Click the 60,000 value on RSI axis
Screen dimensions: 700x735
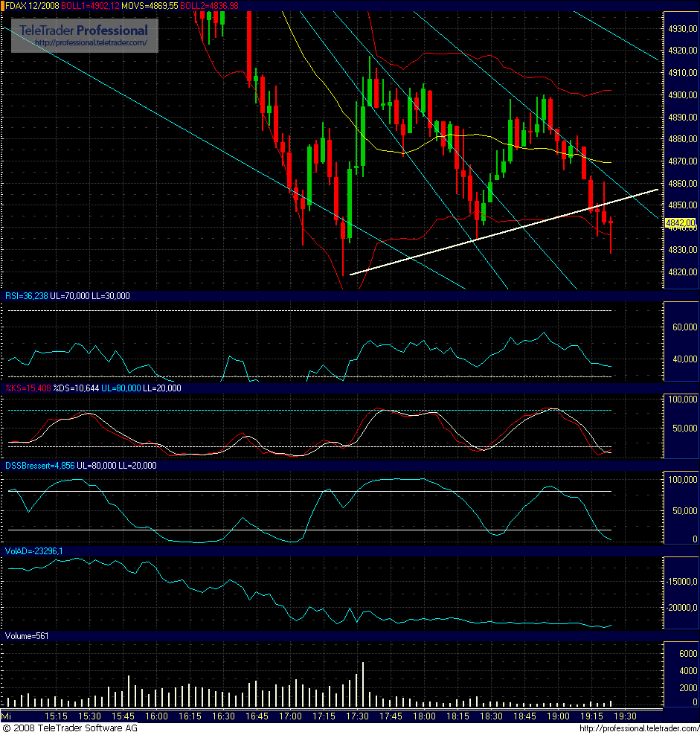coord(684,327)
